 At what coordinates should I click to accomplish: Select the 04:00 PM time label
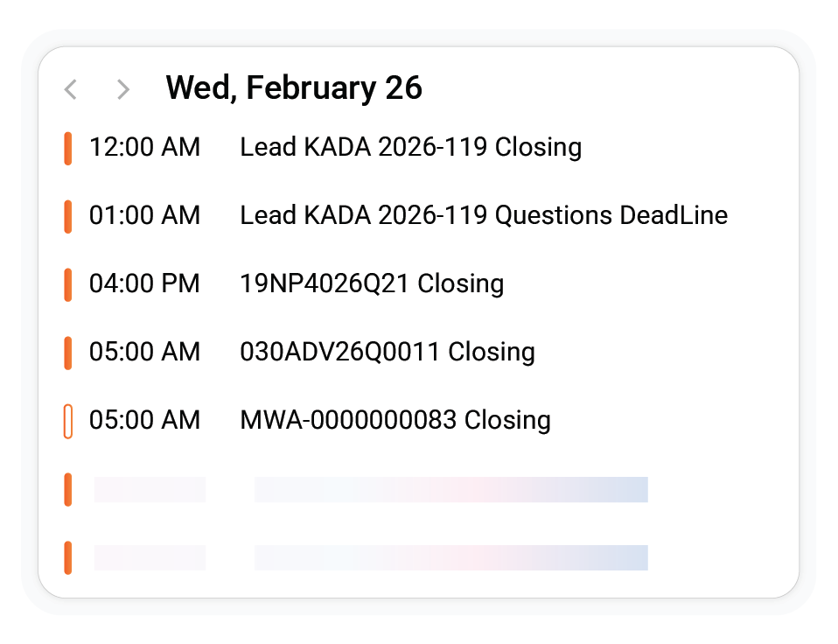144,283
